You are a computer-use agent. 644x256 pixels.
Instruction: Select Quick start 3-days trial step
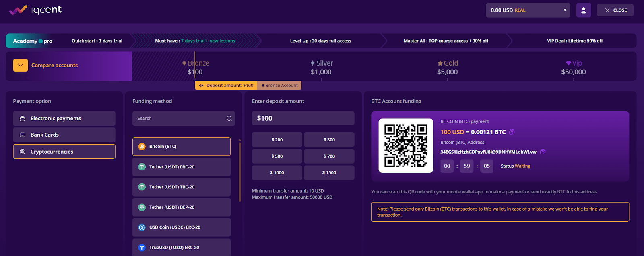click(x=97, y=41)
